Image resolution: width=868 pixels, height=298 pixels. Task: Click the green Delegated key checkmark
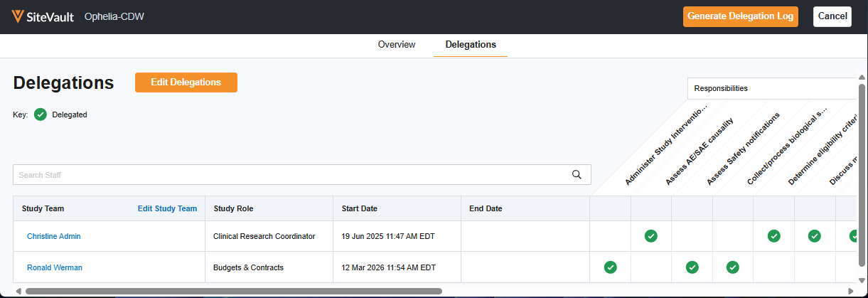pyautogui.click(x=41, y=115)
